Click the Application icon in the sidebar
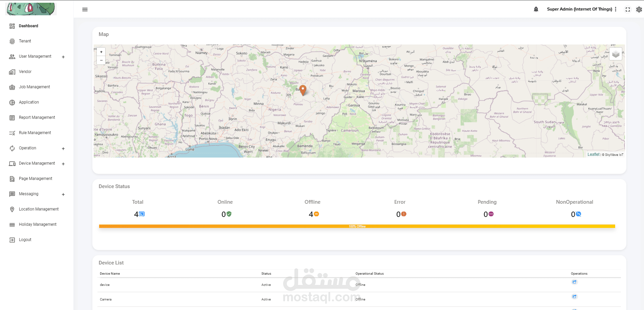The height and width of the screenshot is (310, 644). (x=12, y=103)
